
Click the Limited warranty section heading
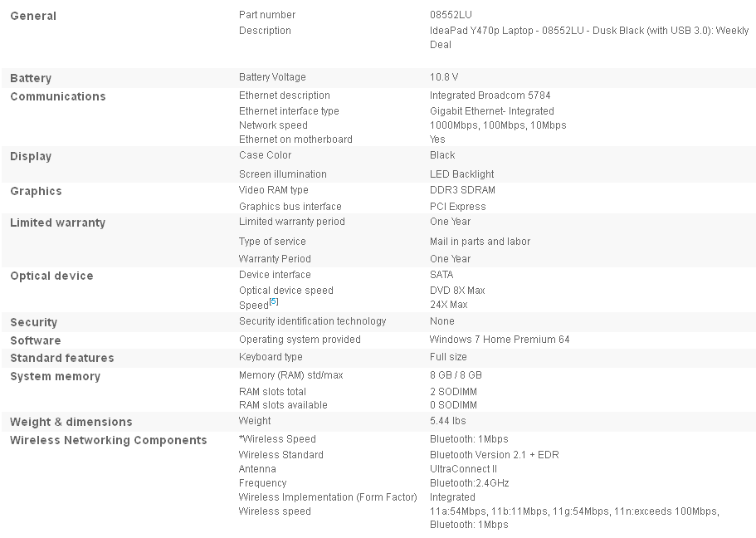tap(57, 223)
